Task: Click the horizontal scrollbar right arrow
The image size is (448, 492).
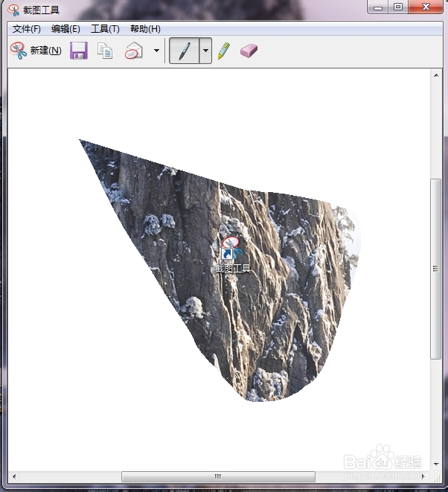Action: tap(423, 476)
